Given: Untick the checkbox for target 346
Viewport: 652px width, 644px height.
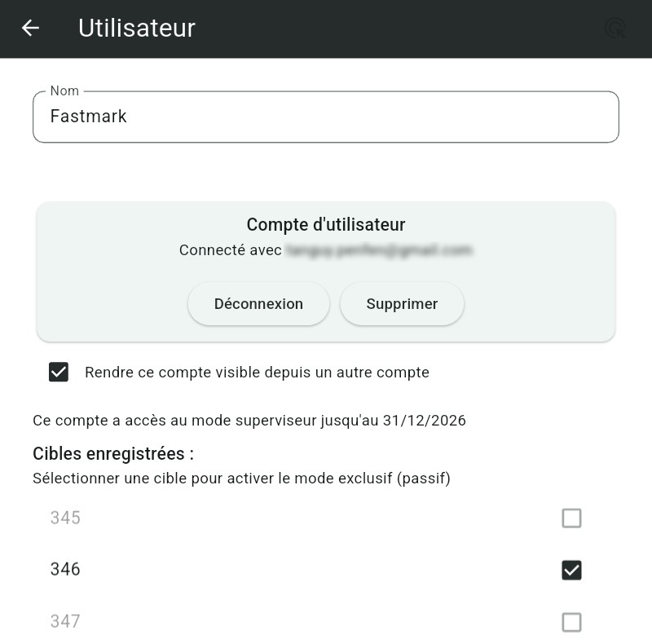Looking at the screenshot, I should point(571,570).
